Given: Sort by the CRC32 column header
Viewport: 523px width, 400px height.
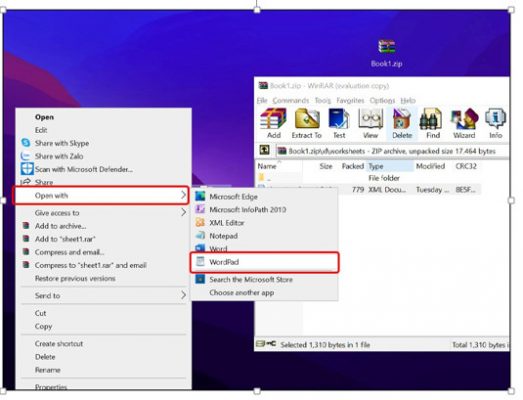Looking at the screenshot, I should click(466, 166).
